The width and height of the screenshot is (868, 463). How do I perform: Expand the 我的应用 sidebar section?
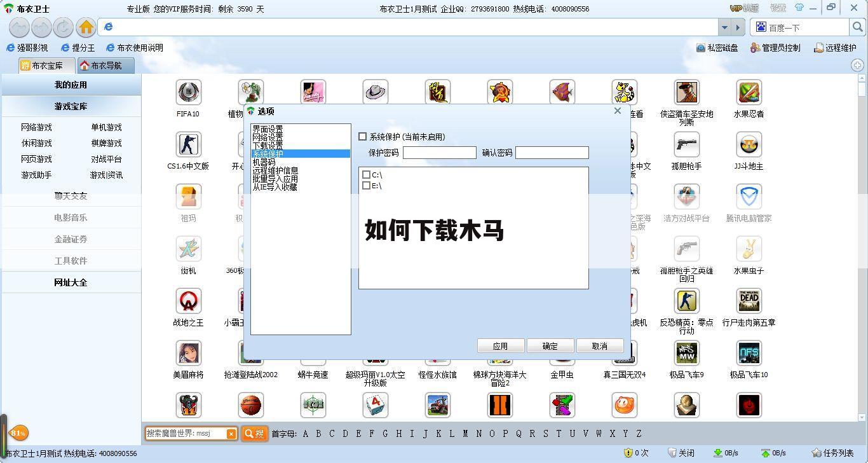71,85
